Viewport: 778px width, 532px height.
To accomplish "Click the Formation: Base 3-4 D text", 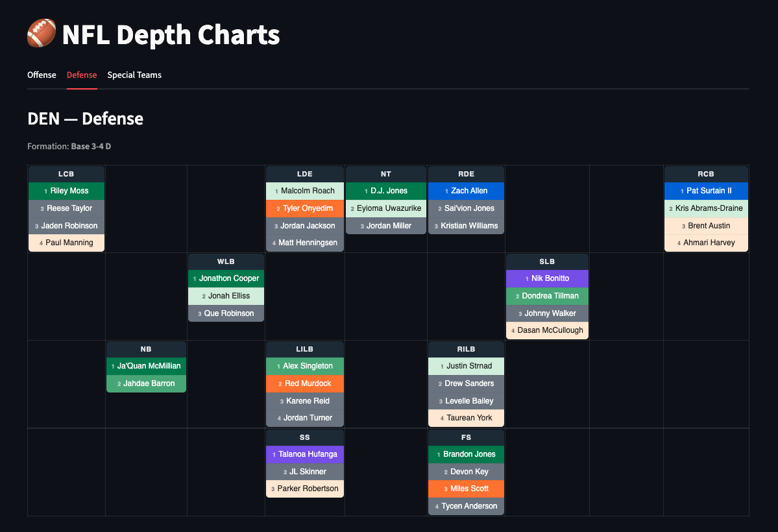I will pyautogui.click(x=69, y=147).
